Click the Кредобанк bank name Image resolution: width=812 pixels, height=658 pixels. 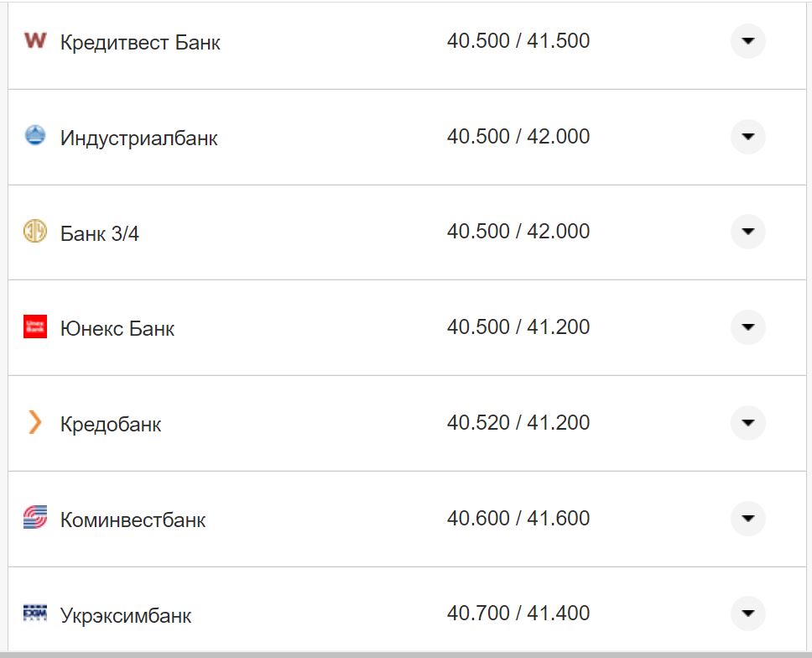[111, 424]
